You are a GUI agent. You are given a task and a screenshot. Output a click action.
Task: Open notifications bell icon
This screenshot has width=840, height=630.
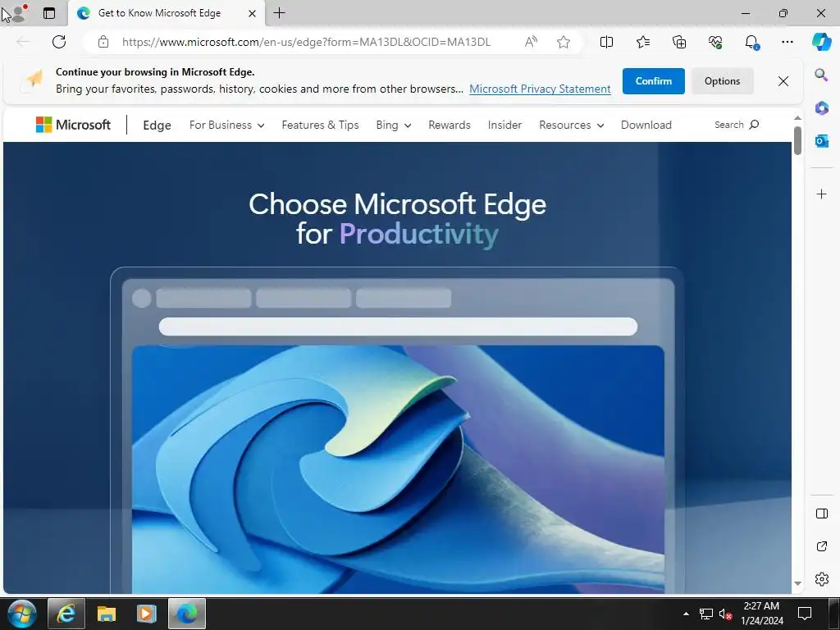click(x=751, y=42)
